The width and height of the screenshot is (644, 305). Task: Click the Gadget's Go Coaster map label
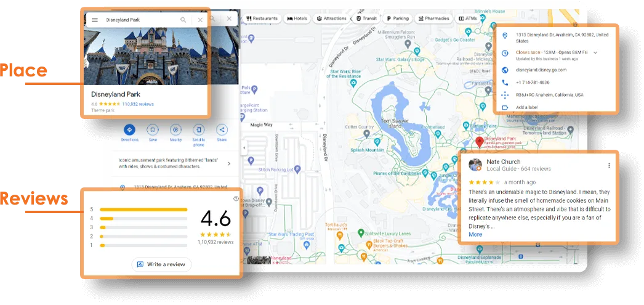click(x=456, y=40)
